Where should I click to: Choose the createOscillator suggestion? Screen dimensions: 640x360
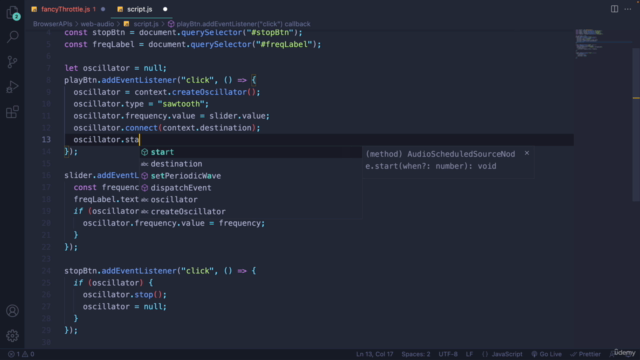coord(251,211)
